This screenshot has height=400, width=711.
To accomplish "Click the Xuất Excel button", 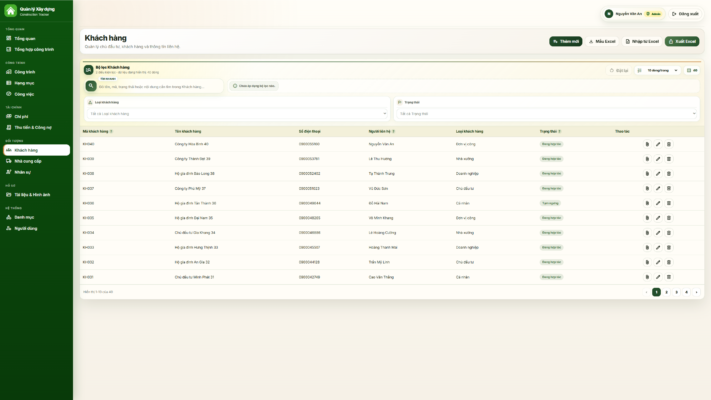I will click(x=682, y=41).
